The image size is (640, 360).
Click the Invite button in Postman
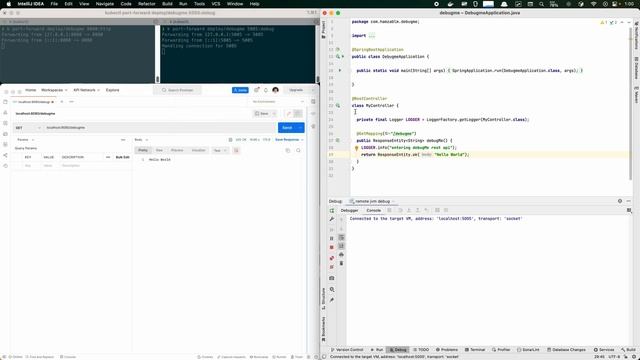[x=240, y=90]
